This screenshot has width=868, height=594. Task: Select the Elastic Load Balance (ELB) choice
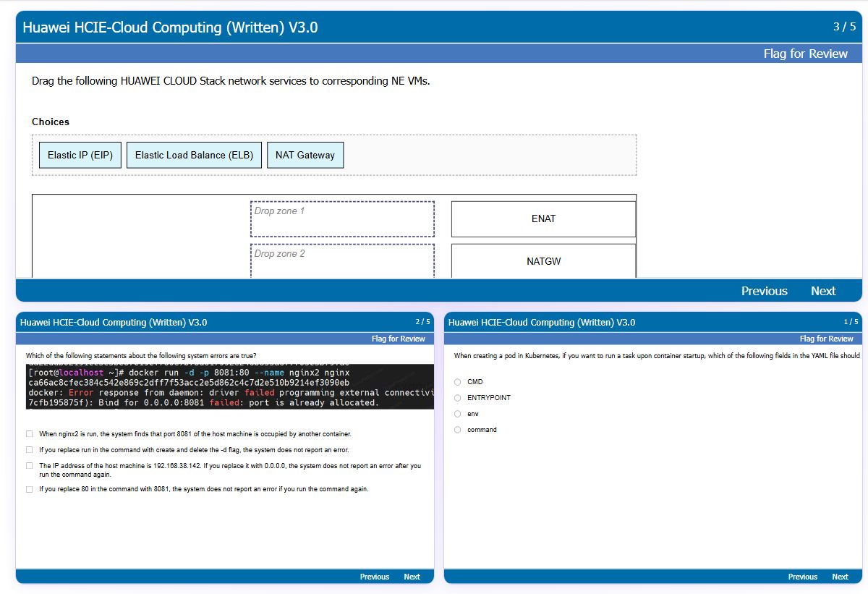coord(194,155)
